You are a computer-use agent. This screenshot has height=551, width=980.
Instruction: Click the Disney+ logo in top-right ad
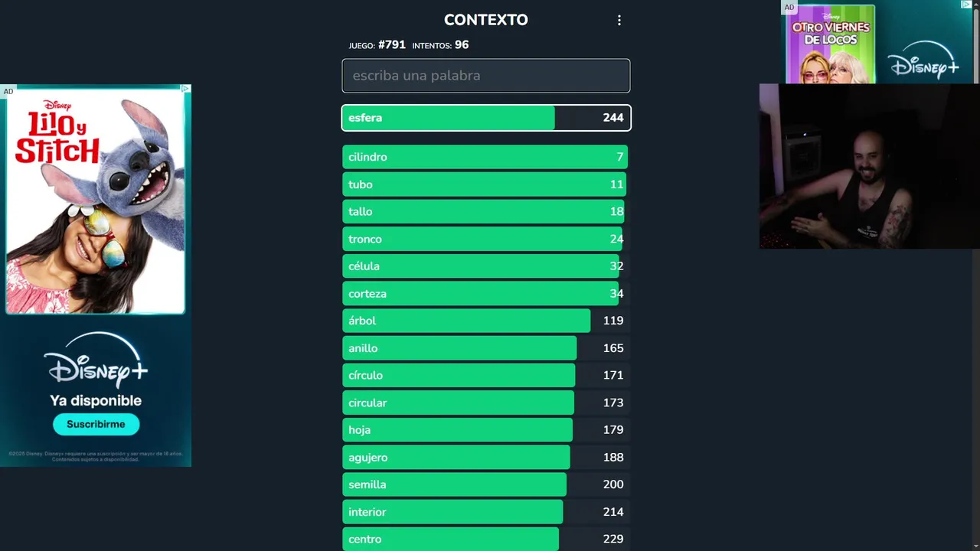[x=924, y=60]
